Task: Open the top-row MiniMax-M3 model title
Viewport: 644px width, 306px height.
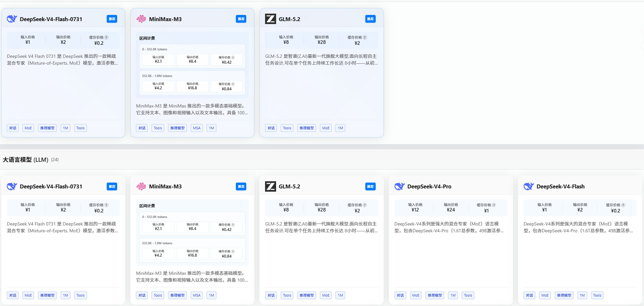Action: click(165, 19)
